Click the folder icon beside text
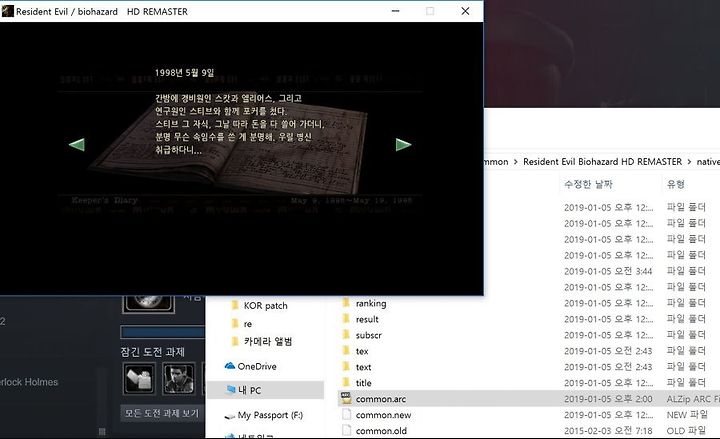Image resolution: width=720 pixels, height=439 pixels. point(346,367)
